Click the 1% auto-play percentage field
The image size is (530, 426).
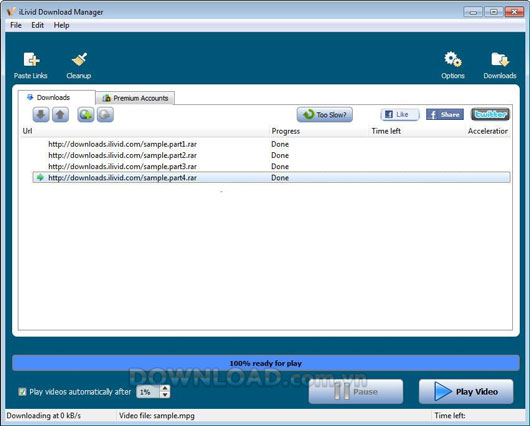(148, 392)
